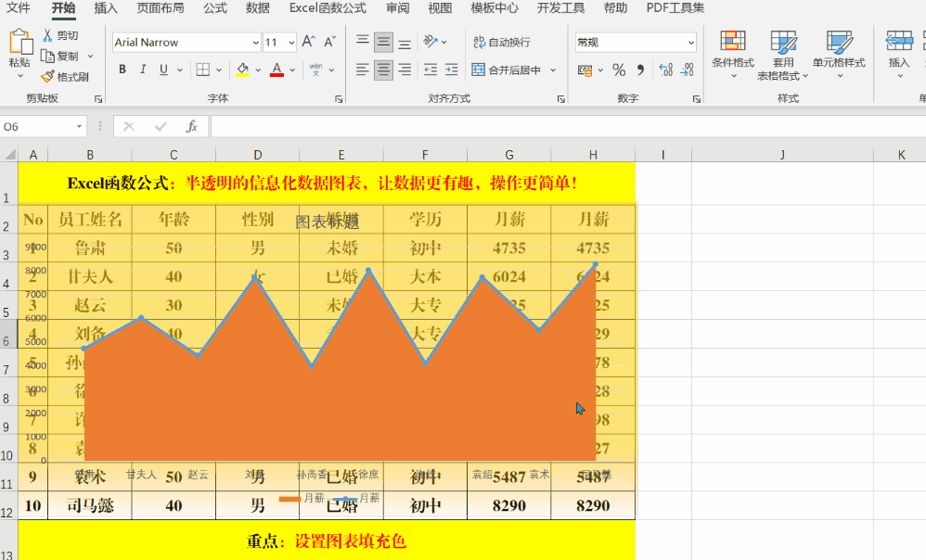
Task: Open underline style dropdown arrow
Action: point(179,70)
